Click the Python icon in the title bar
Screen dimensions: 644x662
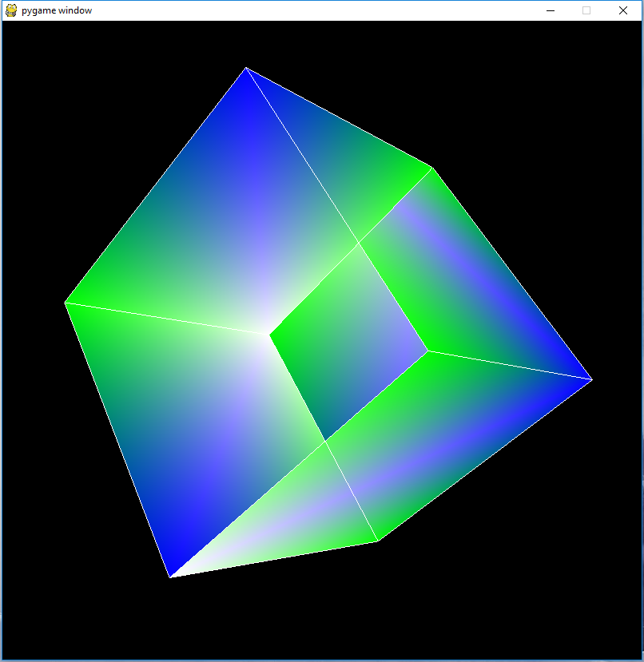coord(10,10)
